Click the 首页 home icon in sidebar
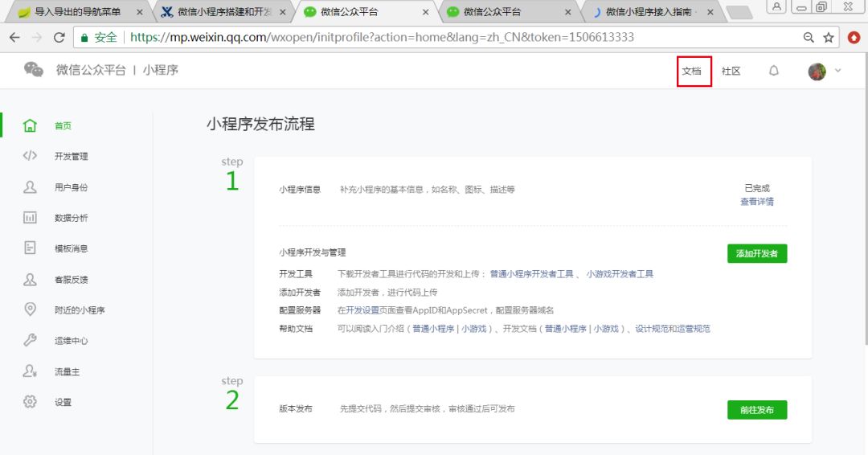Image resolution: width=868 pixels, height=455 pixels. pos(30,125)
